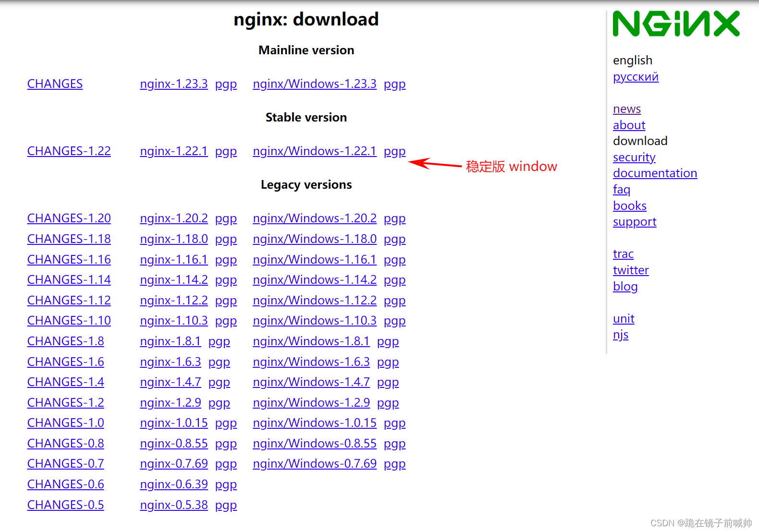This screenshot has height=532, width=759.
Task: Open pgp signature for nginx-0.5.38
Action: 226,506
